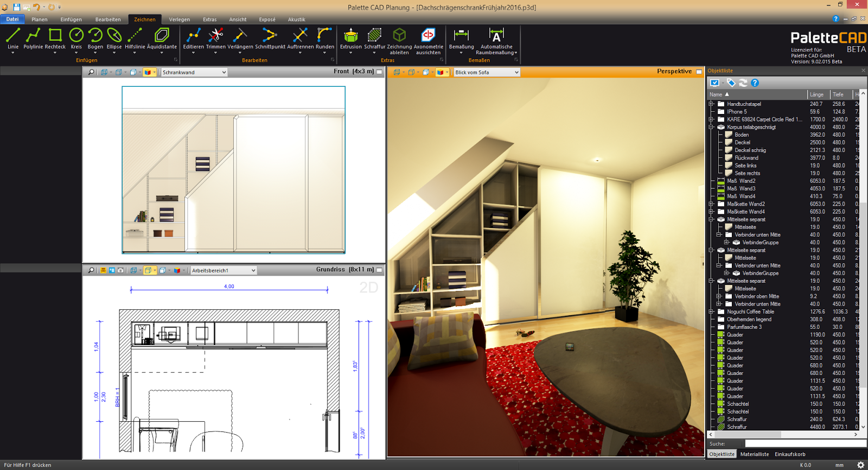868x470 pixels.
Task: Switch to the Materialliste tab
Action: pyautogui.click(x=754, y=454)
